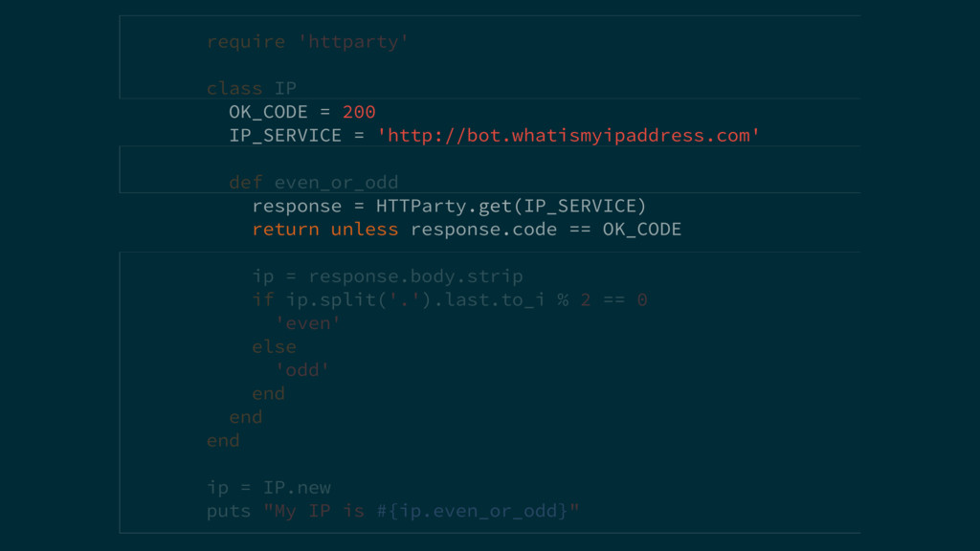Click response.code in the return line
Viewport: 980px width, 551px height.
471,230
